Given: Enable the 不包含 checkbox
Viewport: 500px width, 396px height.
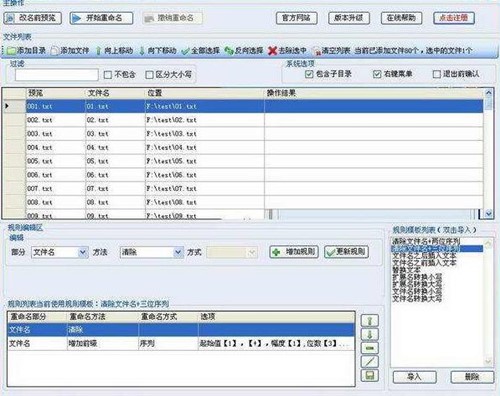Looking at the screenshot, I should click(x=108, y=75).
